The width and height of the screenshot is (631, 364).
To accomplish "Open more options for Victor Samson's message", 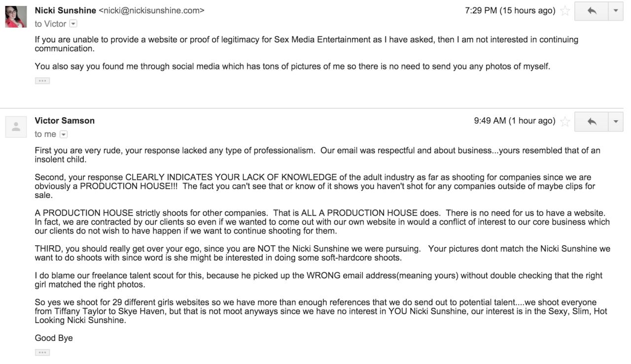I will click(x=616, y=121).
